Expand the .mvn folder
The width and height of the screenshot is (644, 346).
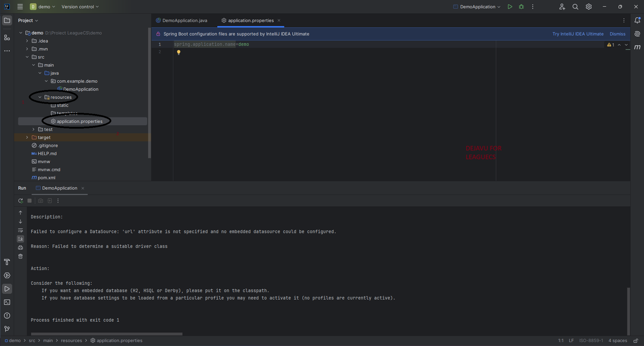click(x=27, y=49)
